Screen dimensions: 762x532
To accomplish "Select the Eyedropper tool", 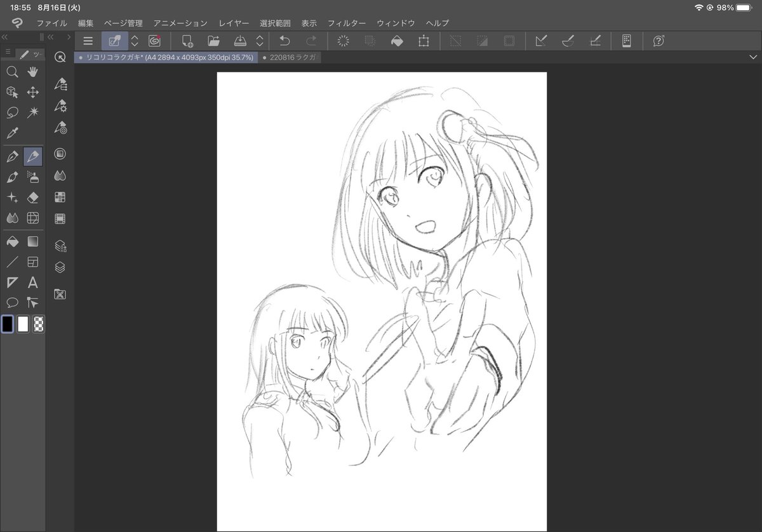I will (12, 133).
